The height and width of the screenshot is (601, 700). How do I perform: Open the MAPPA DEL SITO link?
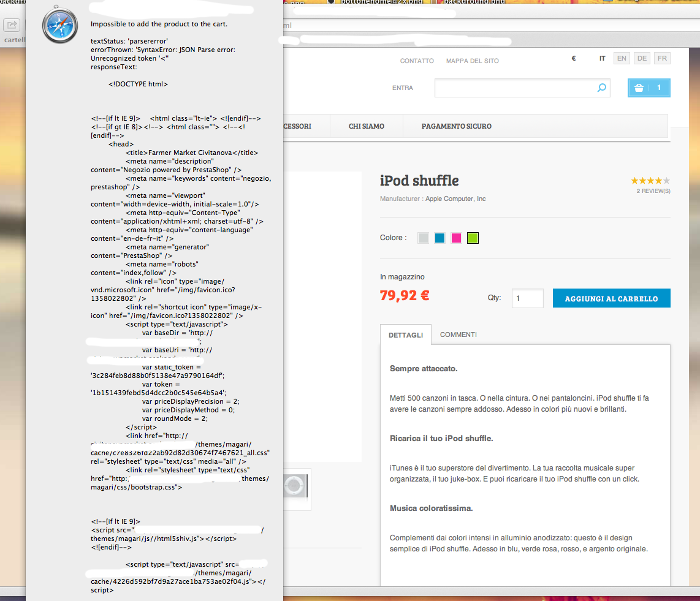click(x=473, y=61)
